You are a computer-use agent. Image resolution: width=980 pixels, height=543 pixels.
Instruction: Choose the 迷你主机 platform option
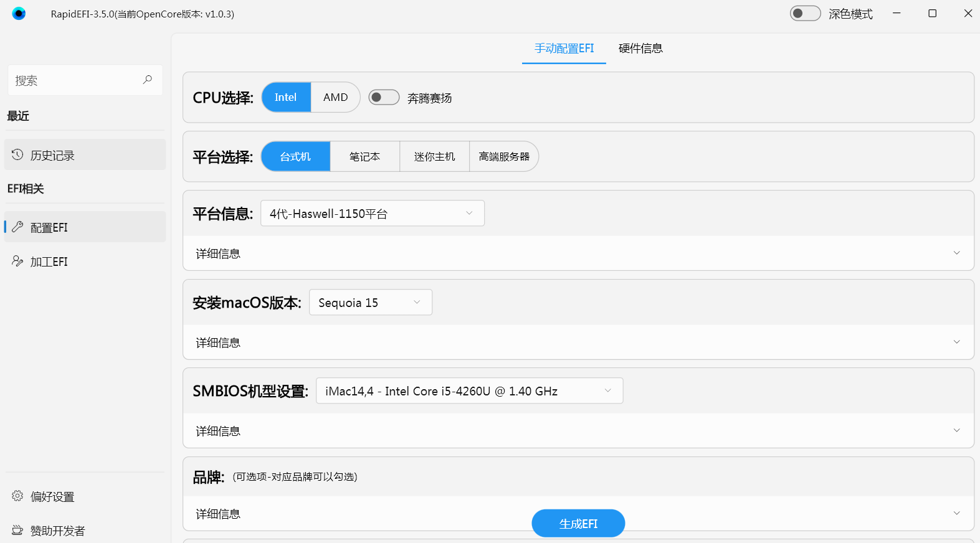pos(435,156)
